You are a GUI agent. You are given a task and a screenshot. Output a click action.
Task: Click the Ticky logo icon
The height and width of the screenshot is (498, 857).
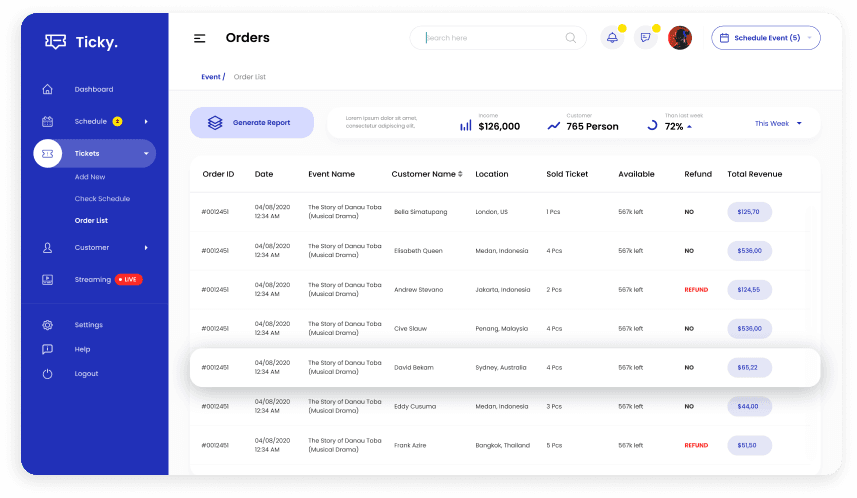point(55,42)
